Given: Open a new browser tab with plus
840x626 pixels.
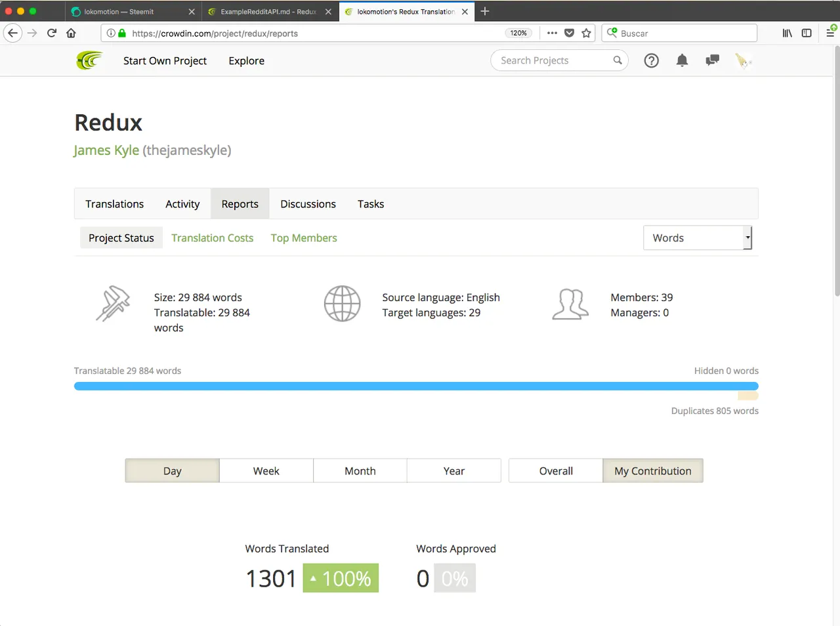Looking at the screenshot, I should (485, 11).
